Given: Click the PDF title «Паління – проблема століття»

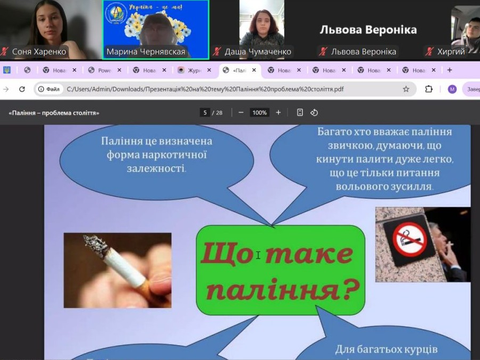Looking at the screenshot, I should point(54,113).
